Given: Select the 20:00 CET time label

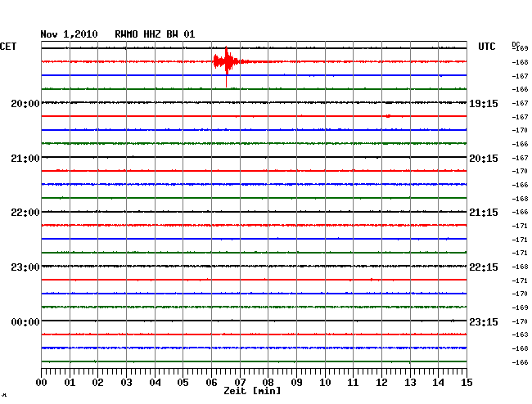Looking at the screenshot, I should point(25,103).
